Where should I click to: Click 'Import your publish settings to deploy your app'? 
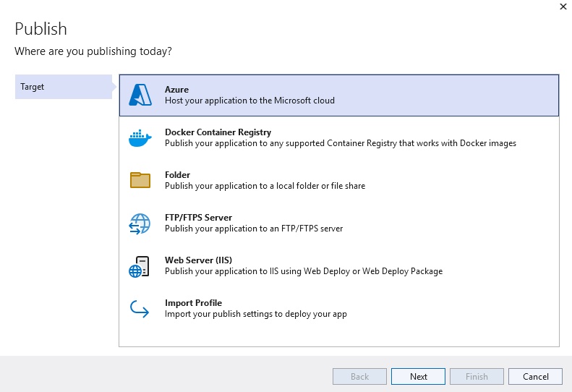(255, 314)
